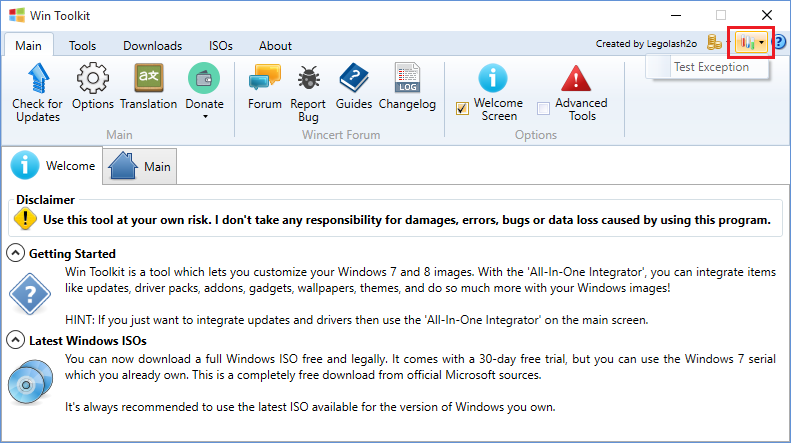This screenshot has height=444, width=791.
Task: Click the blue help question icon
Action: click(780, 42)
